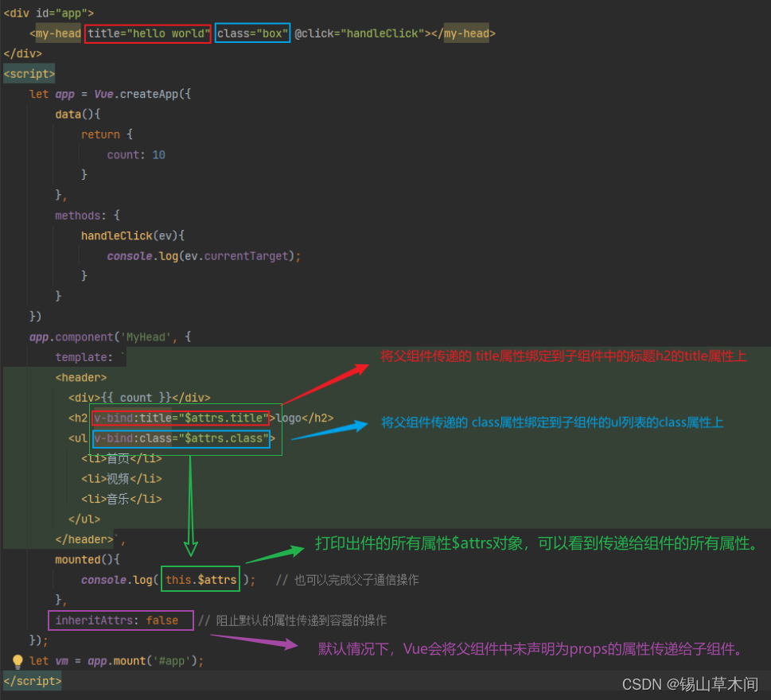Click the app.component('MyHead', { line
The width and height of the screenshot is (771, 700).
coord(110,336)
